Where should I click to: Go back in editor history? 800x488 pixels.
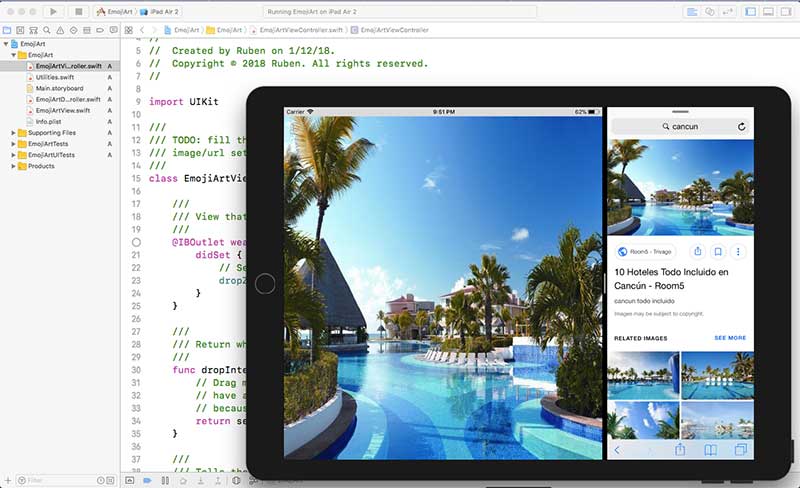point(142,30)
